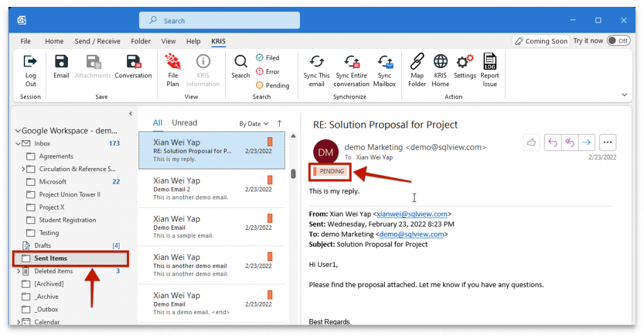The height and width of the screenshot is (336, 644).
Task: Show All messages filter
Action: [x=158, y=123]
